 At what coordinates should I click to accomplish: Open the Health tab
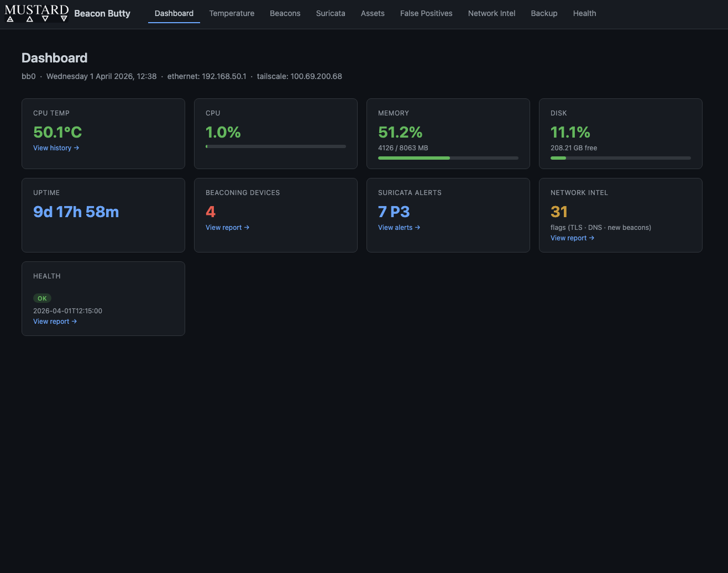[x=584, y=13]
